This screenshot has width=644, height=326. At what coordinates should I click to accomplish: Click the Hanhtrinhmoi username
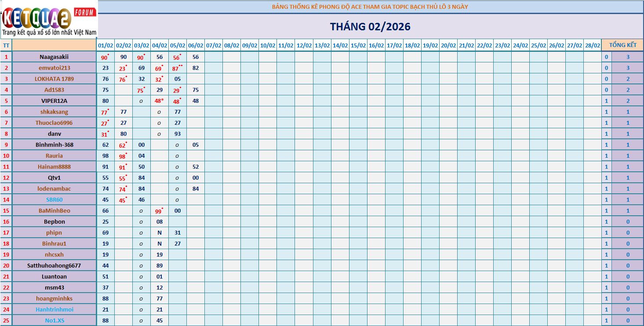(x=54, y=309)
